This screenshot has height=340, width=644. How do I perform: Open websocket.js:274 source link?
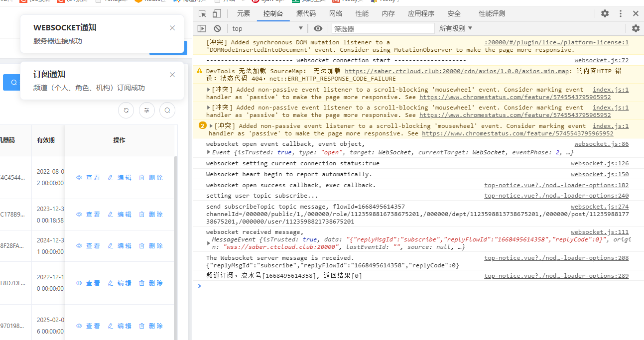point(600,207)
